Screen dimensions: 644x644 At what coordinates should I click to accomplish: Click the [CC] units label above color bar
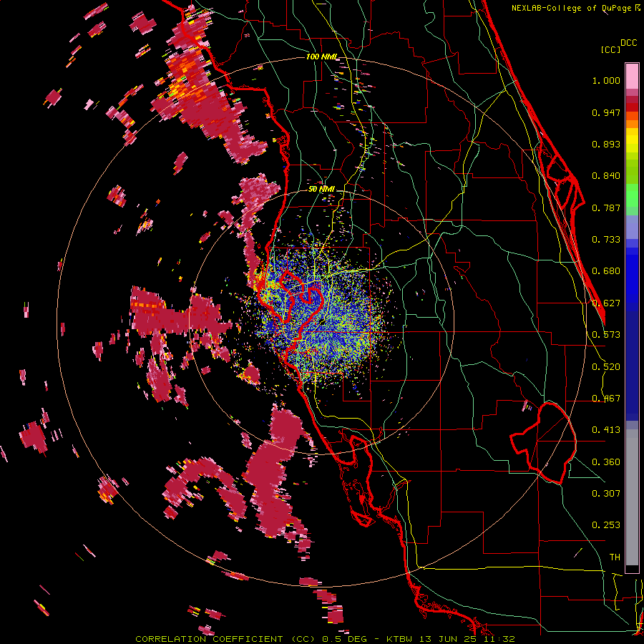point(610,49)
